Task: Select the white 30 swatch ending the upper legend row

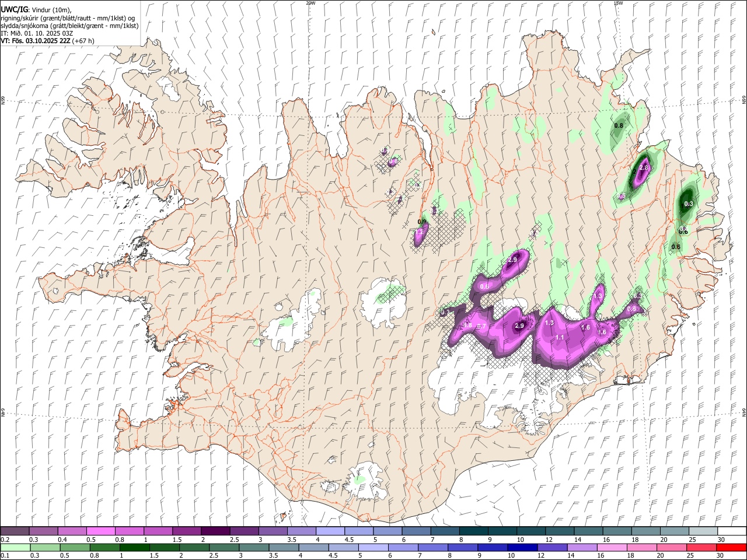Action: point(731,531)
